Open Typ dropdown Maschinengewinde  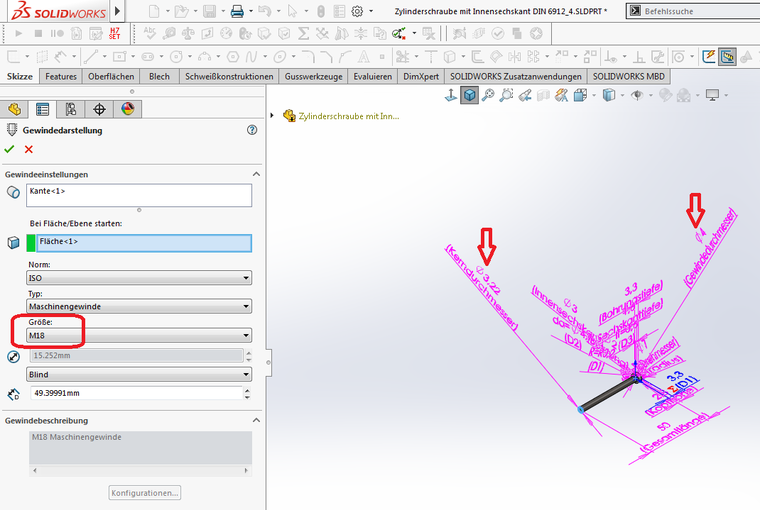[x=139, y=306]
